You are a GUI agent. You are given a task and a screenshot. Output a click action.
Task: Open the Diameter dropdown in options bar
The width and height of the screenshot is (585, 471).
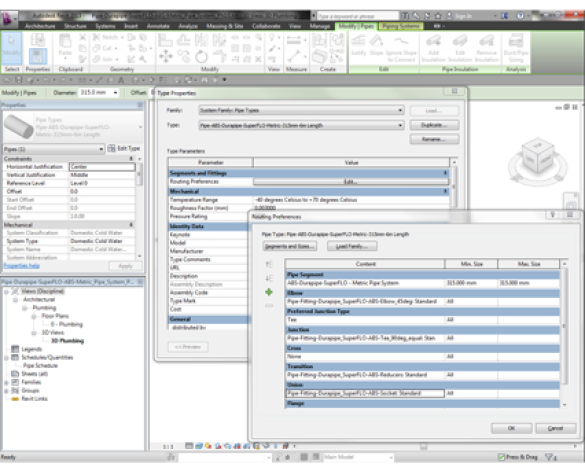(x=116, y=92)
